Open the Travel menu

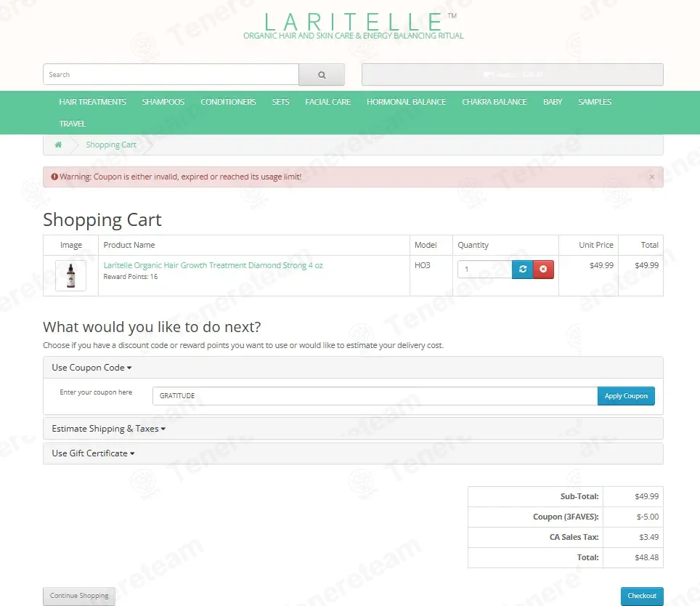click(x=73, y=124)
